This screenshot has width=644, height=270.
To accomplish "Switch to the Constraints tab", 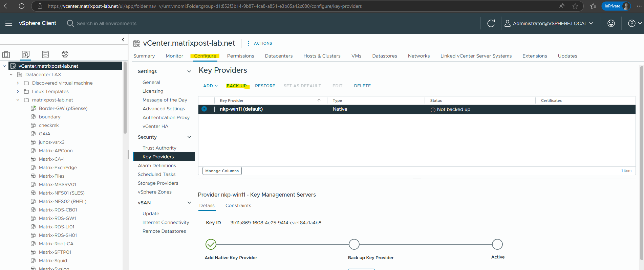I will coord(238,205).
